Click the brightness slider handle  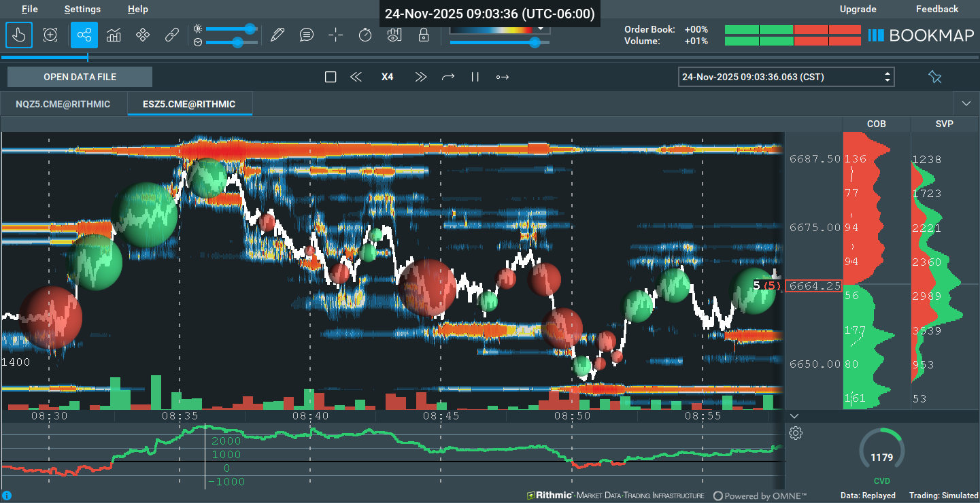pos(250,29)
